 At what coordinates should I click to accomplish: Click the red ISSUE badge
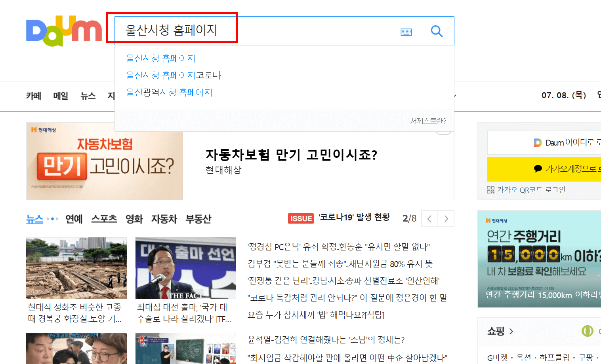point(301,218)
